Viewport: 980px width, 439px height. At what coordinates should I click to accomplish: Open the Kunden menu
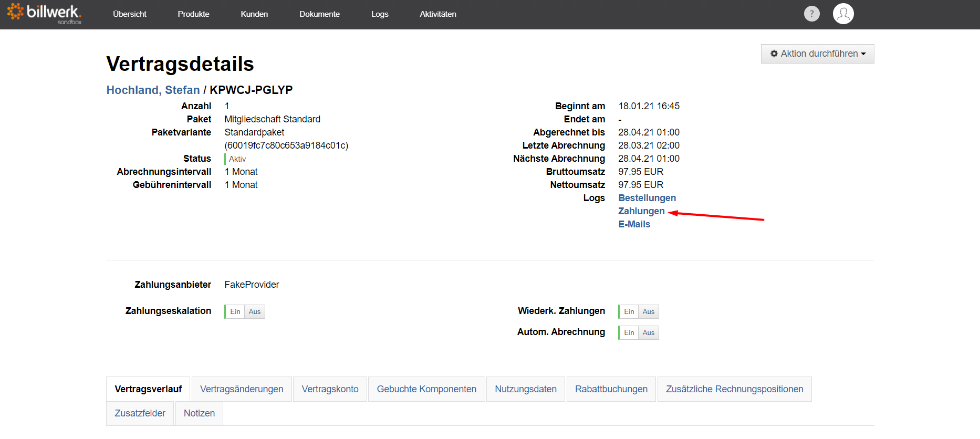254,14
